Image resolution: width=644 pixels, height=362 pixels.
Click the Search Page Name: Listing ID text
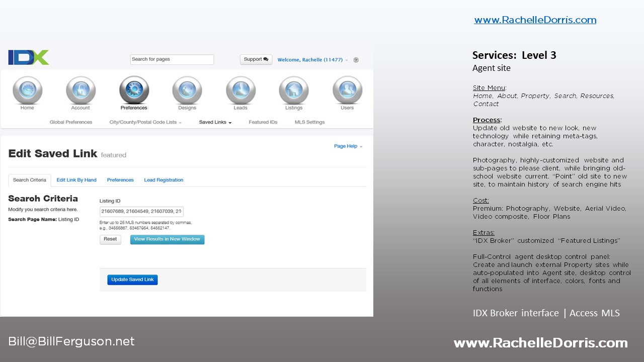[44, 220]
